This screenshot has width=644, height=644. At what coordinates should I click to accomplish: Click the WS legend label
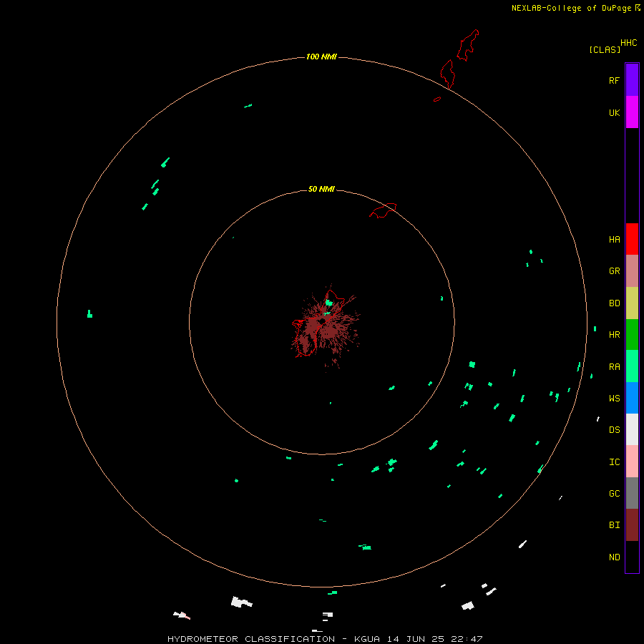point(614,398)
